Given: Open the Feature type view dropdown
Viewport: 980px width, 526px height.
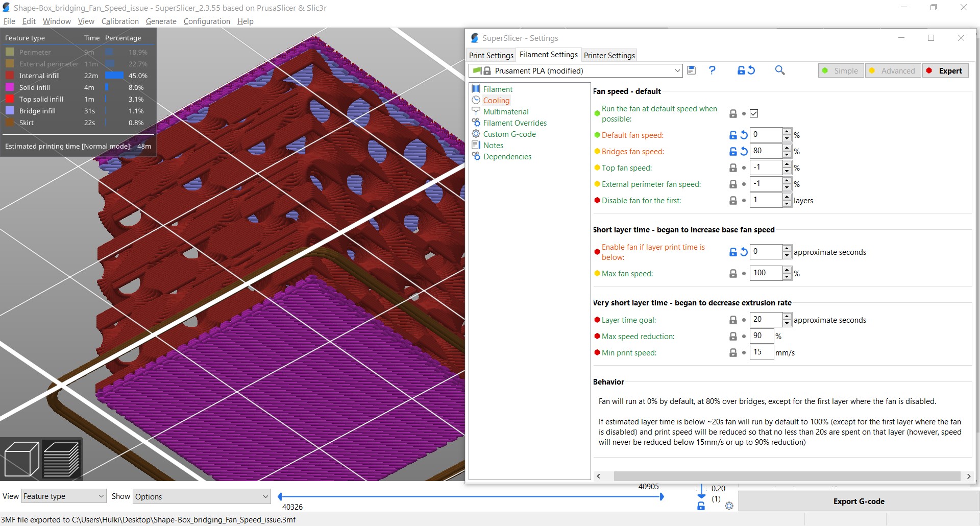Looking at the screenshot, I should 64,496.
